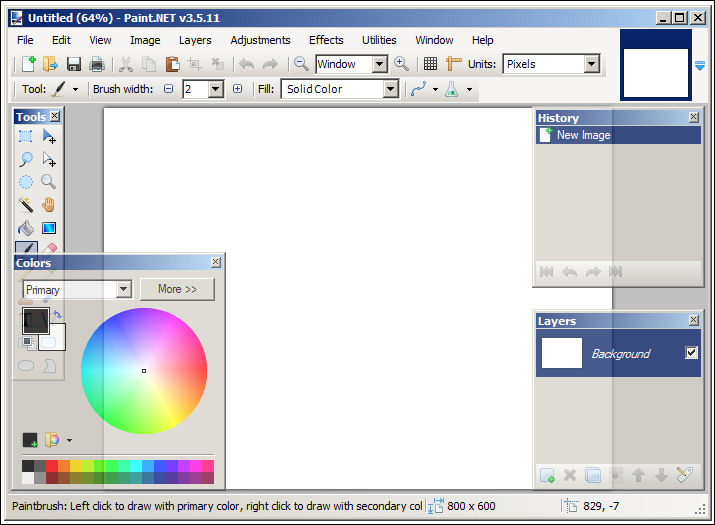Open the Tool chooser dropdown arrow
The height and width of the screenshot is (525, 715).
point(76,89)
